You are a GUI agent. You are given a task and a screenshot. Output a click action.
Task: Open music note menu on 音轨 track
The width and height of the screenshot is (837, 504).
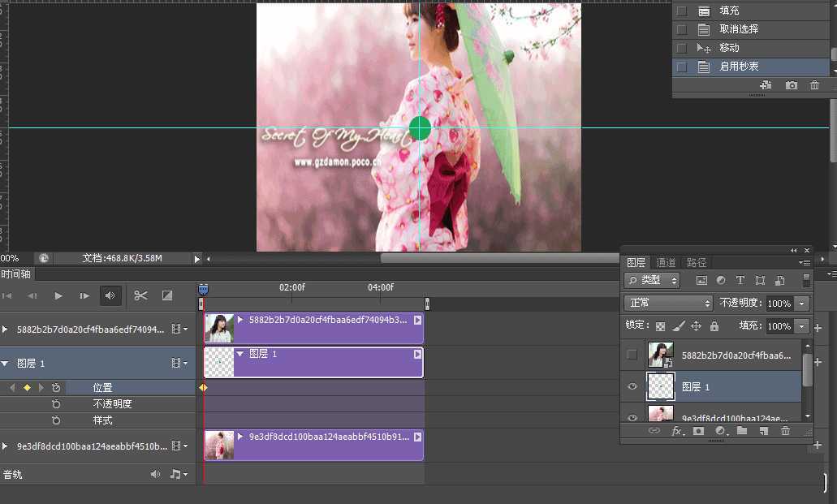tap(179, 474)
